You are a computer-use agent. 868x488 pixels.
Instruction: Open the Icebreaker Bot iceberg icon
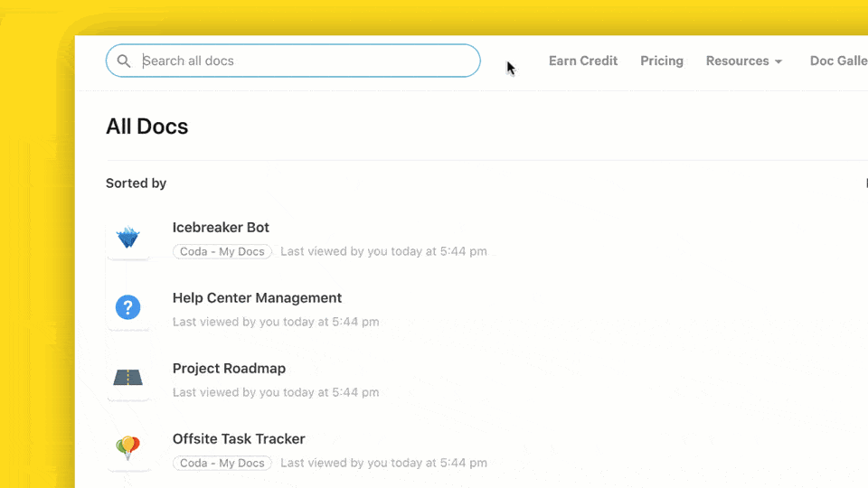click(x=127, y=238)
